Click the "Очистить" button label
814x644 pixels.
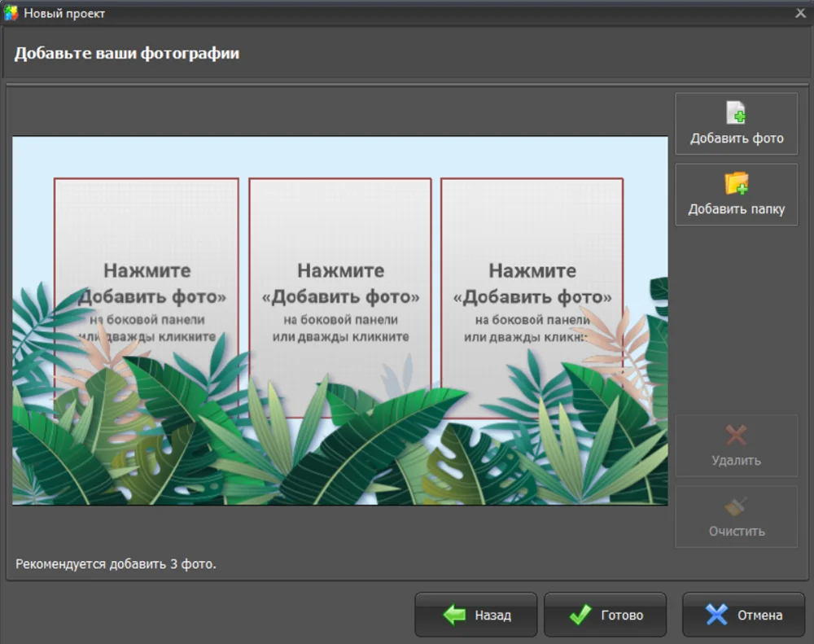(737, 531)
